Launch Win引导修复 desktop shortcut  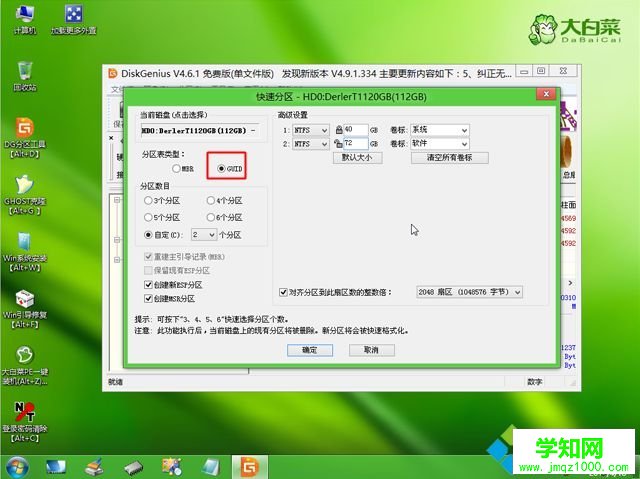[25, 309]
